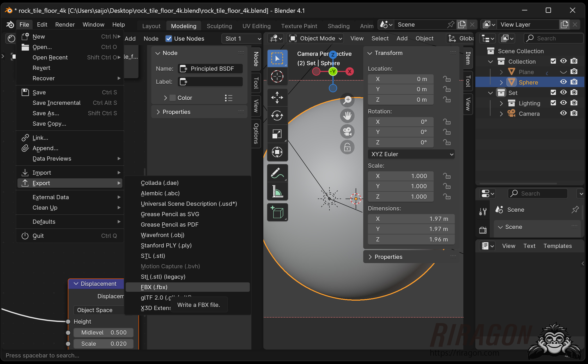
Task: Select the Scale tool icon
Action: tap(277, 134)
